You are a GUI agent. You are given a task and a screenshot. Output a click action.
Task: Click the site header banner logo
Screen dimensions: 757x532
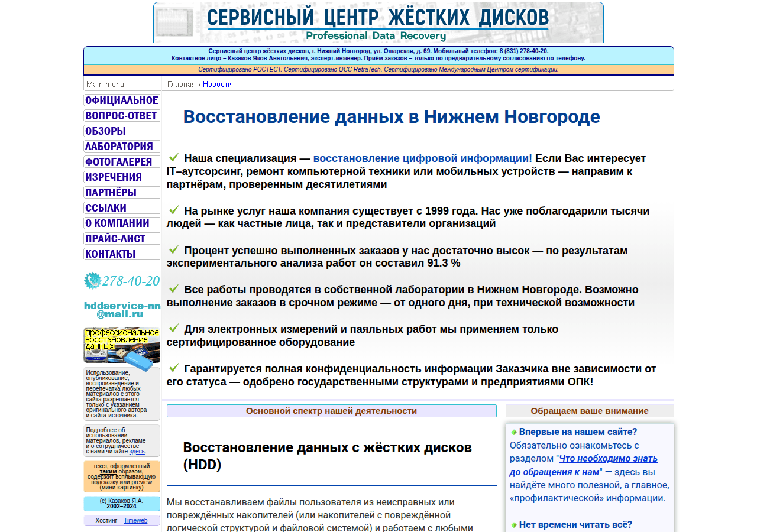tap(378, 22)
